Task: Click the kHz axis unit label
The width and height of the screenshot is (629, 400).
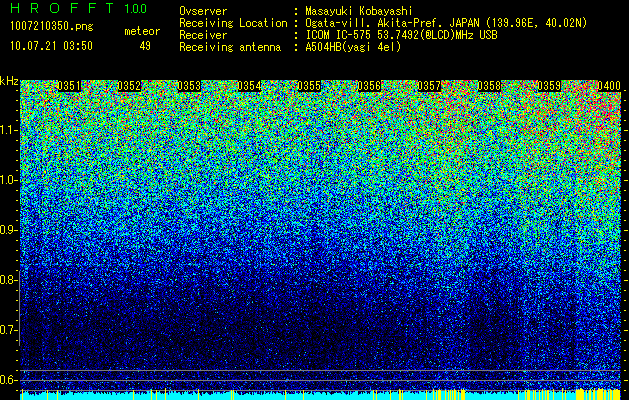Action: (9, 81)
